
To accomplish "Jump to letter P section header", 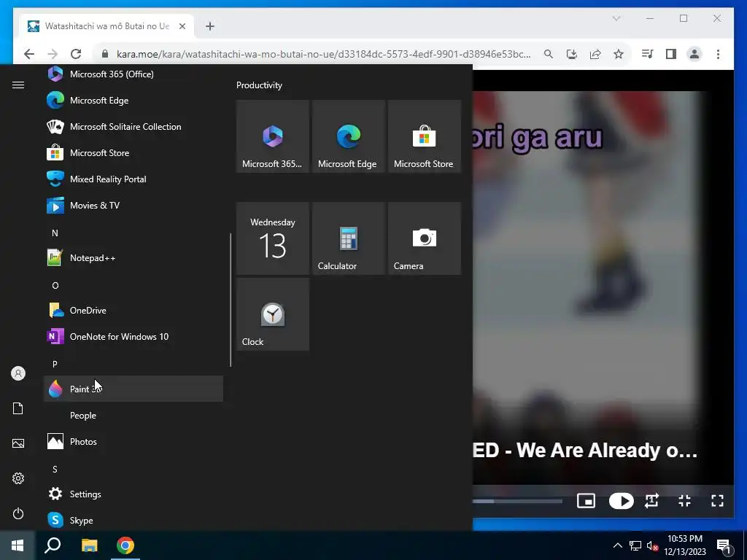I will (x=55, y=364).
